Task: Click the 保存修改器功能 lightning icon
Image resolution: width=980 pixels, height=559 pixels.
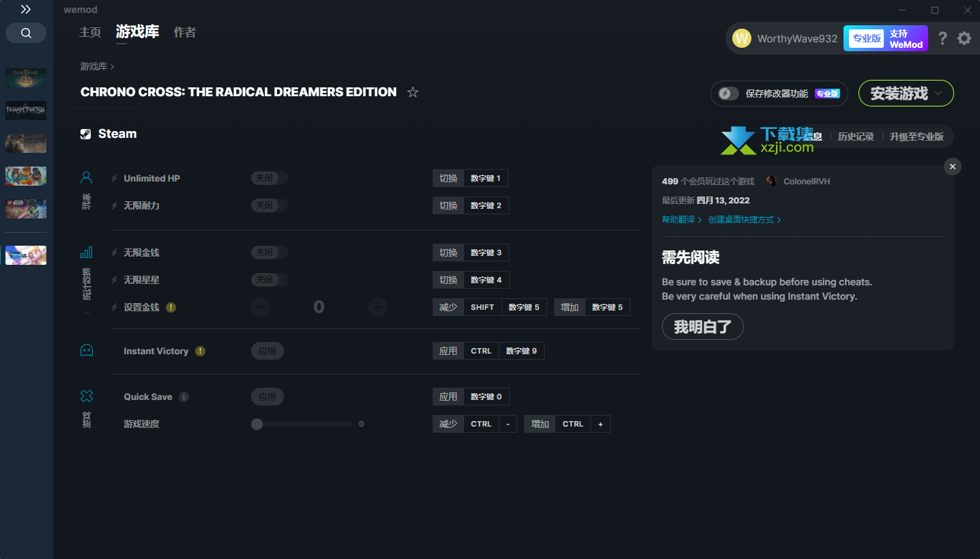Action: (725, 94)
